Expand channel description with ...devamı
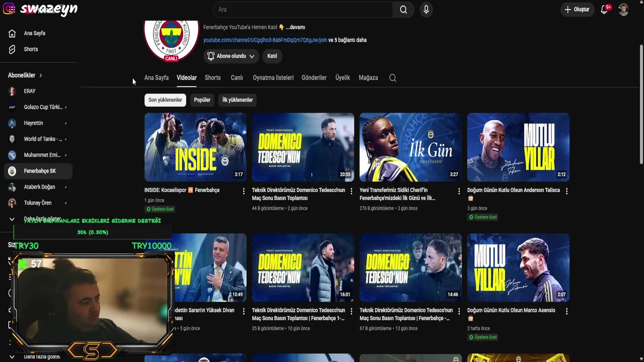The height and width of the screenshot is (362, 644). (x=295, y=27)
